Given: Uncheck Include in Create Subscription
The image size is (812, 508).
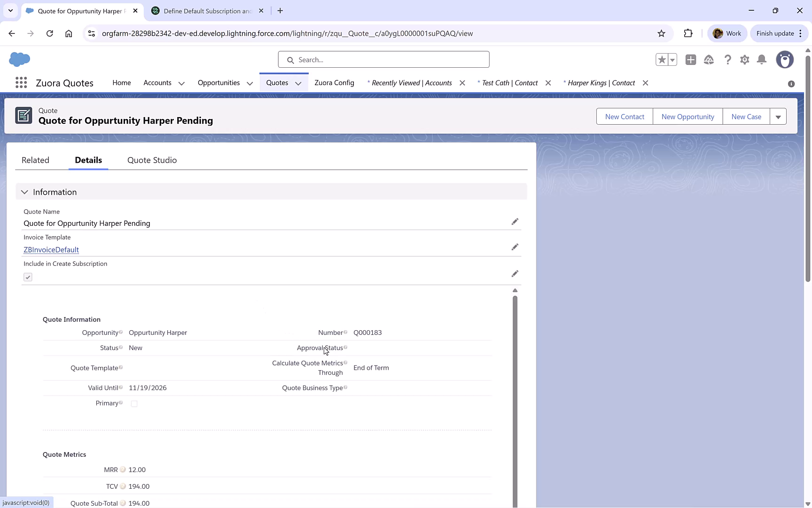Looking at the screenshot, I should [28, 277].
